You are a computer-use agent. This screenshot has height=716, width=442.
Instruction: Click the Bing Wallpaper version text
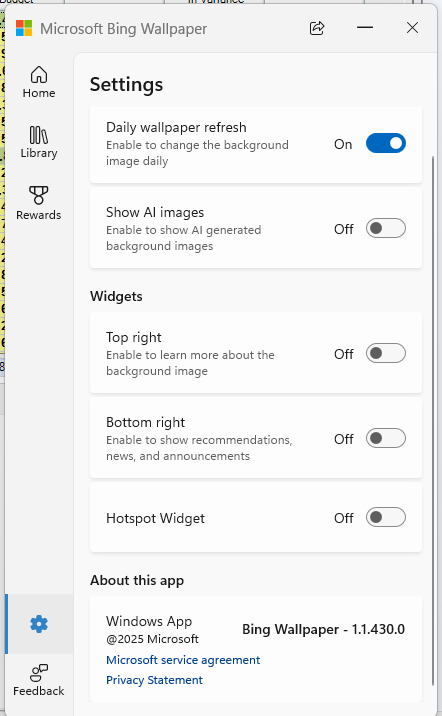[323, 629]
